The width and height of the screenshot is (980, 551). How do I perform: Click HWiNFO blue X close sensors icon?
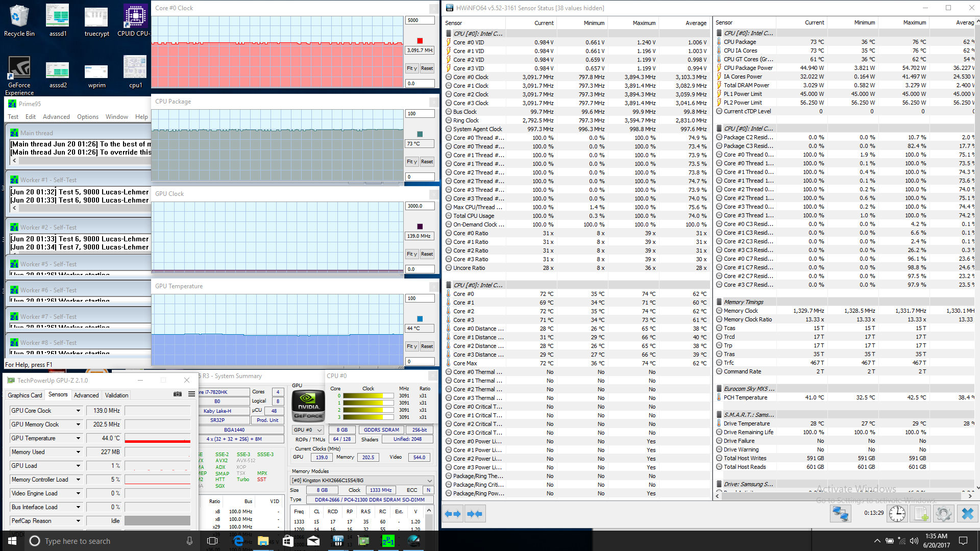coord(967,513)
